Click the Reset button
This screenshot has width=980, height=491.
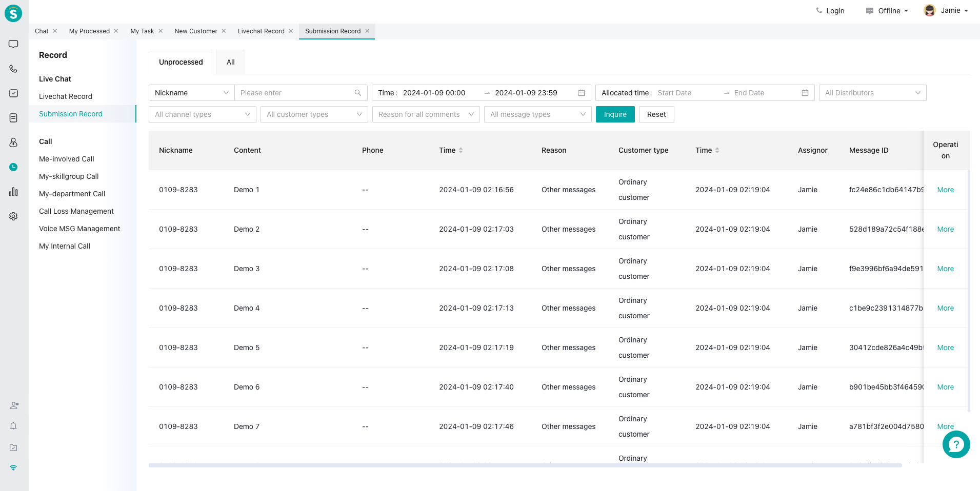[x=656, y=114]
